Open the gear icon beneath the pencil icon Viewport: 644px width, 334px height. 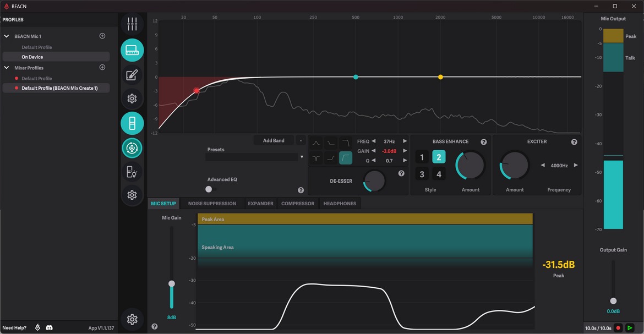(x=132, y=98)
